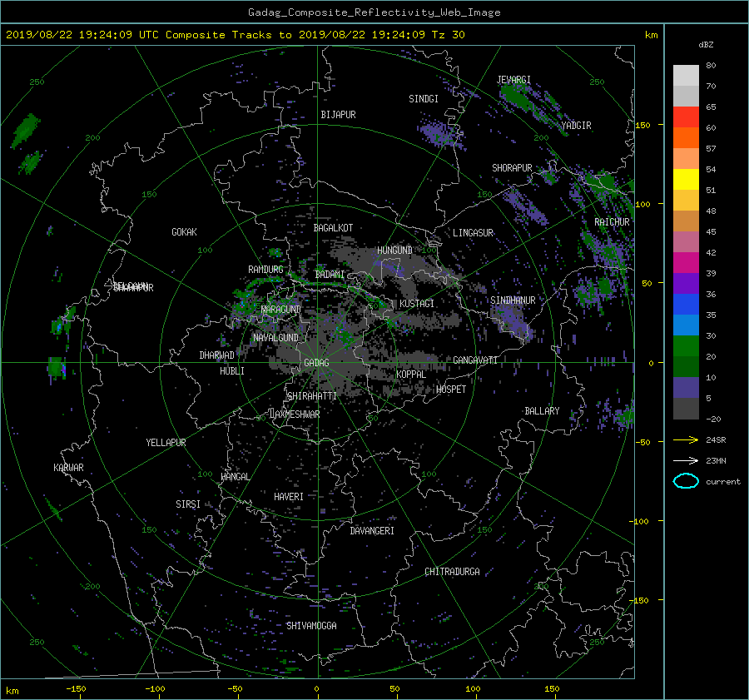Click the SINDHANUR city label
The image size is (749, 700).
tap(513, 300)
